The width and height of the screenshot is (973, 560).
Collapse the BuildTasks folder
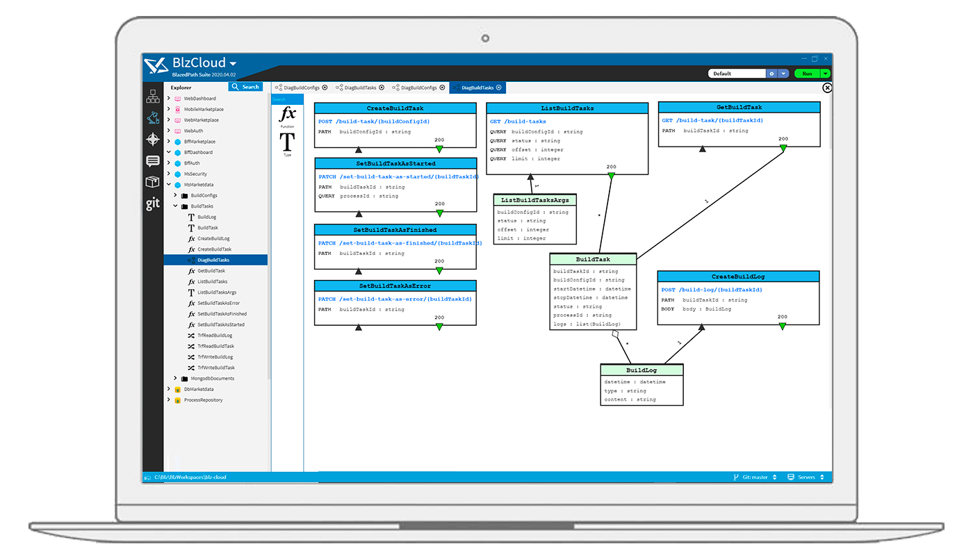click(x=176, y=206)
